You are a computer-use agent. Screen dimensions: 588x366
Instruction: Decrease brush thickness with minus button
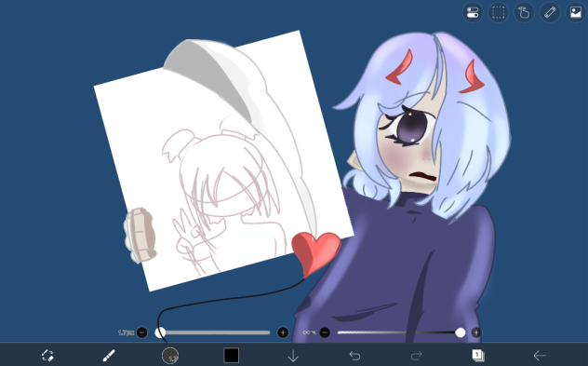pos(141,332)
